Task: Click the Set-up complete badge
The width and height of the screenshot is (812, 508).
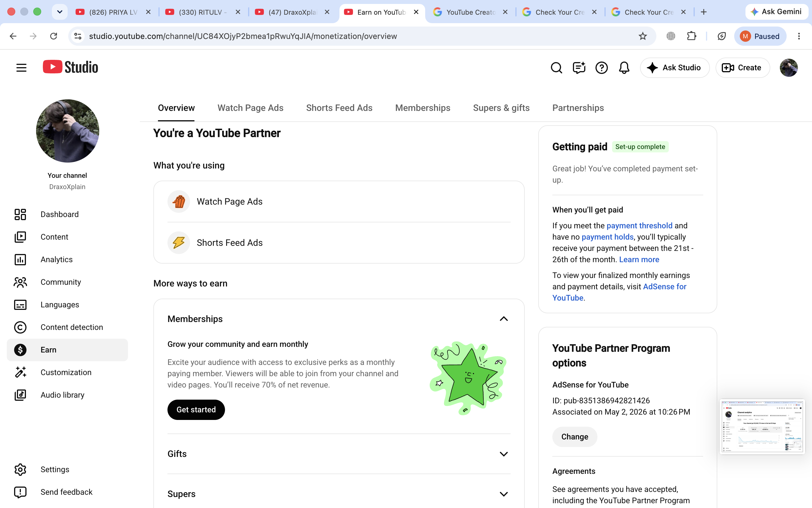Action: pos(640,147)
